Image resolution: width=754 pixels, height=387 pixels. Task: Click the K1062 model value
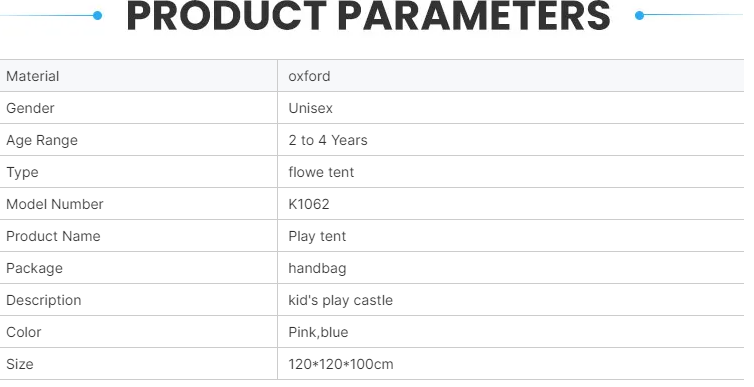tap(309, 204)
